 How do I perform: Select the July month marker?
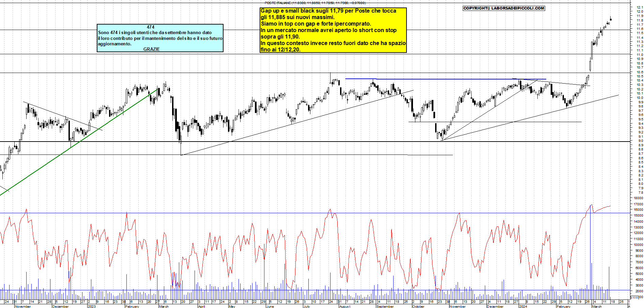(x=307, y=306)
